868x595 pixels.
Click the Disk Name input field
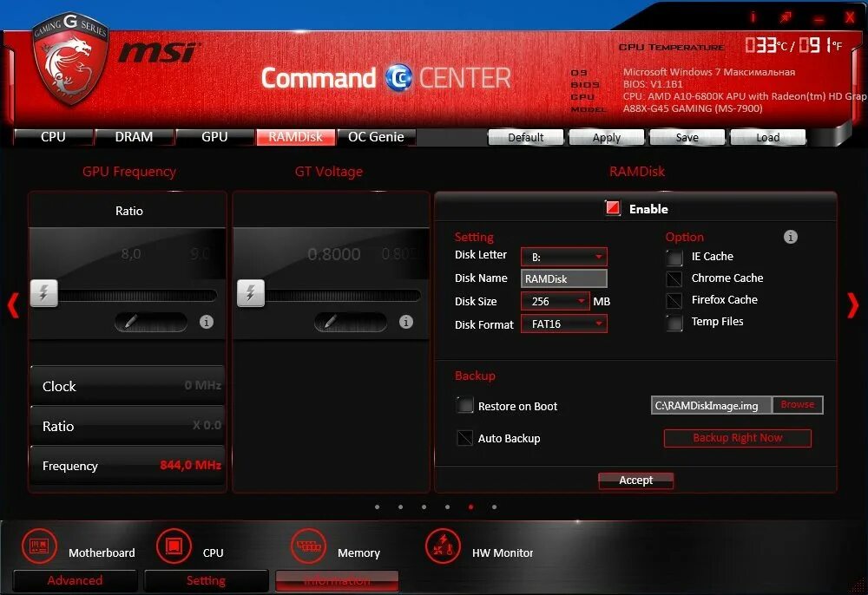coord(564,278)
